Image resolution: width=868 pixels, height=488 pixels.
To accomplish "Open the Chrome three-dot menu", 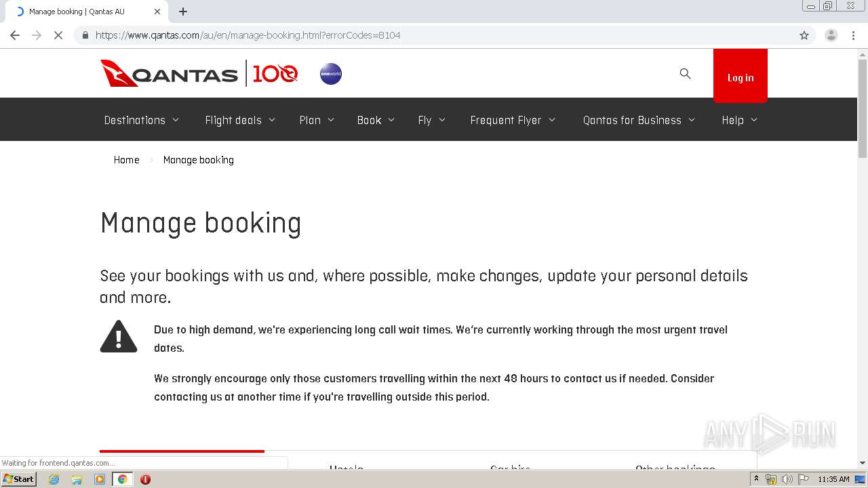I will pyautogui.click(x=853, y=35).
